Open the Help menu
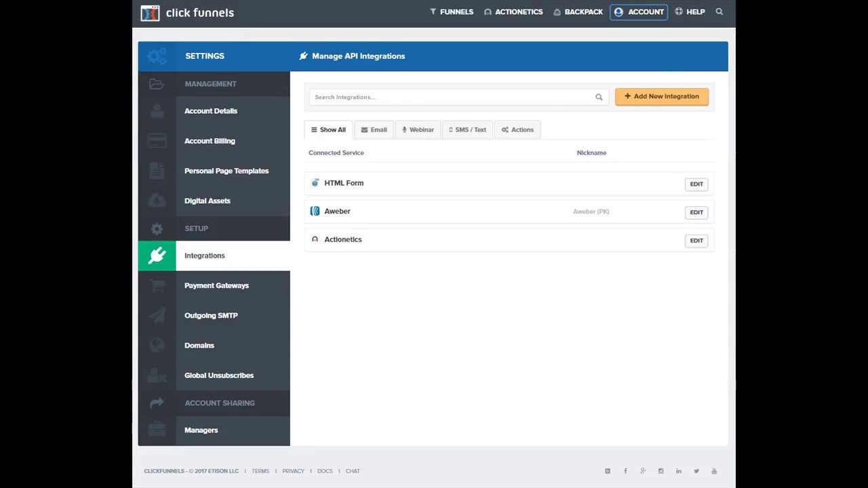868x488 pixels. point(690,12)
